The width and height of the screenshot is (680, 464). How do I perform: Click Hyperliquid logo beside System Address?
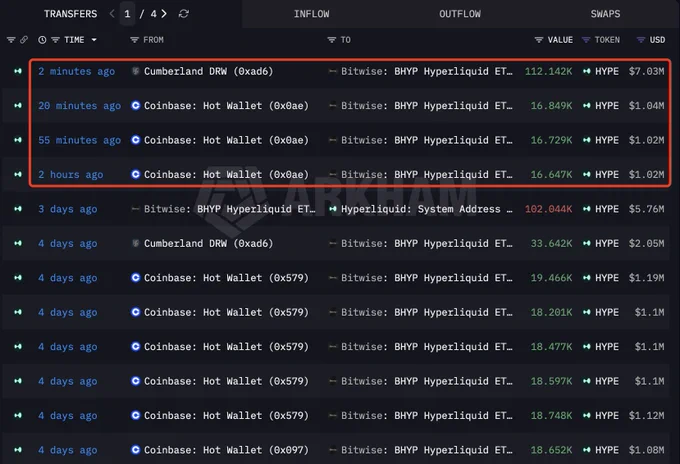(333, 209)
